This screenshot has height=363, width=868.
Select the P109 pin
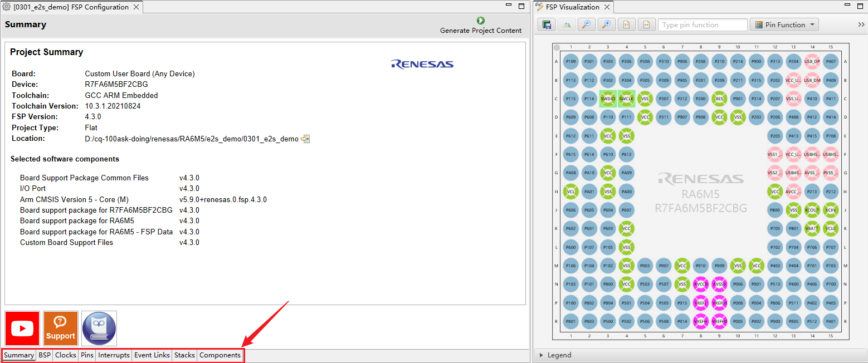point(570,61)
